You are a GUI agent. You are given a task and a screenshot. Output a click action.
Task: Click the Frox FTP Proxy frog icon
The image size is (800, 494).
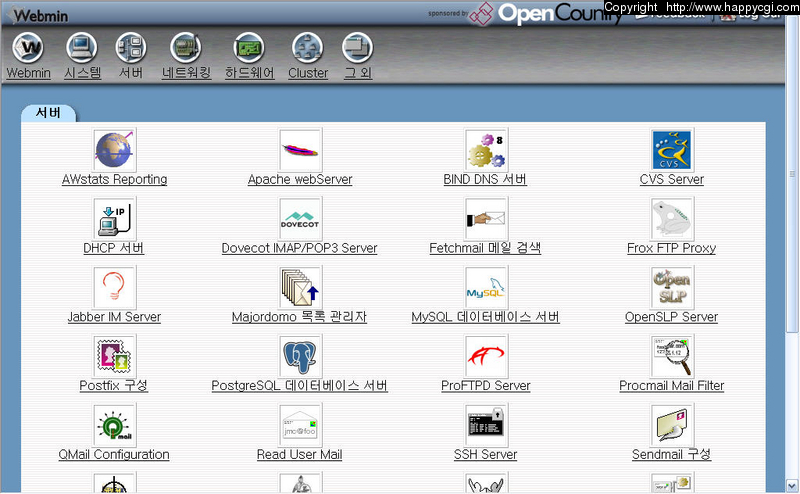(672, 219)
